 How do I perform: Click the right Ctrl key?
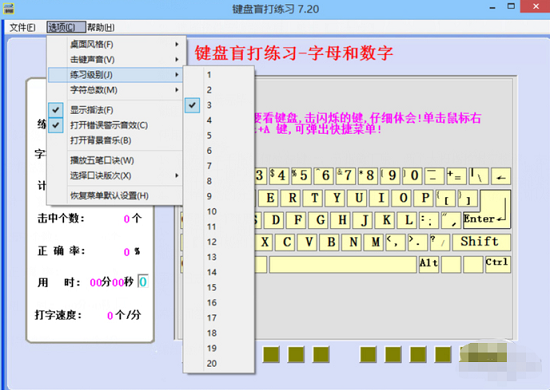pos(498,264)
